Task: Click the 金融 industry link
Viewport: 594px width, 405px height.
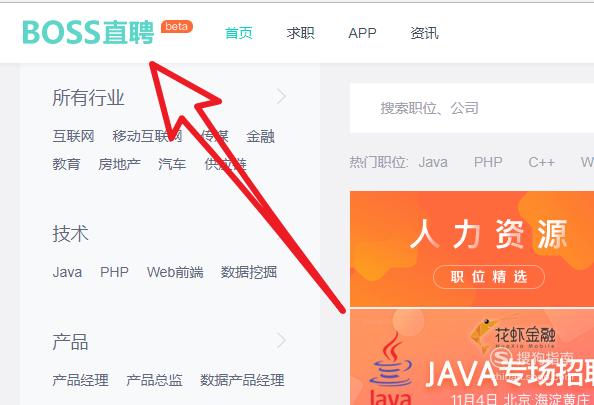Action: (260, 136)
